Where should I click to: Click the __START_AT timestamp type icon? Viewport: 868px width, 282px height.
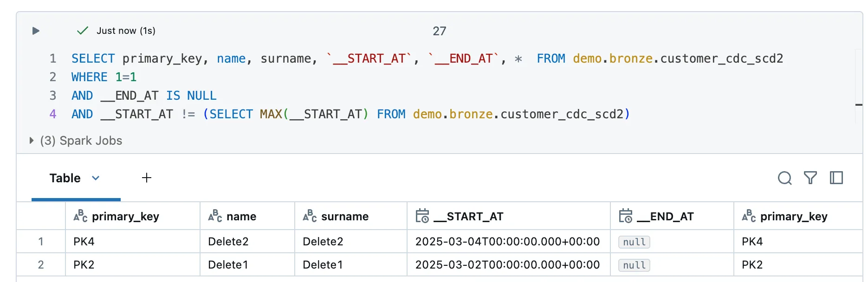pos(422,216)
